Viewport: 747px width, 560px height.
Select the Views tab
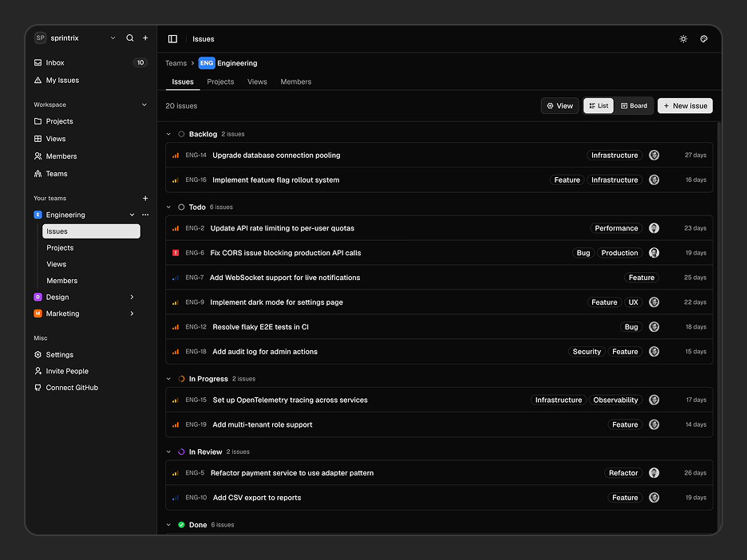click(x=257, y=82)
